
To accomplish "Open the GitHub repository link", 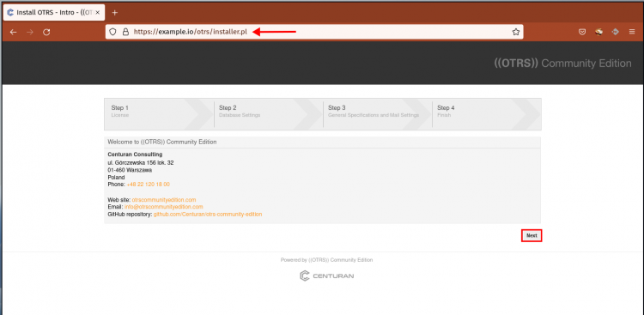I will click(208, 215).
